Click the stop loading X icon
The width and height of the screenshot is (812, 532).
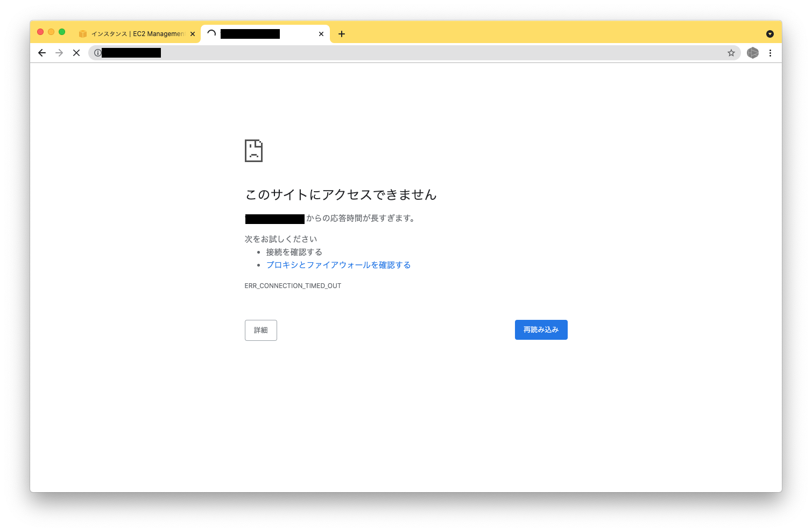[x=76, y=53]
